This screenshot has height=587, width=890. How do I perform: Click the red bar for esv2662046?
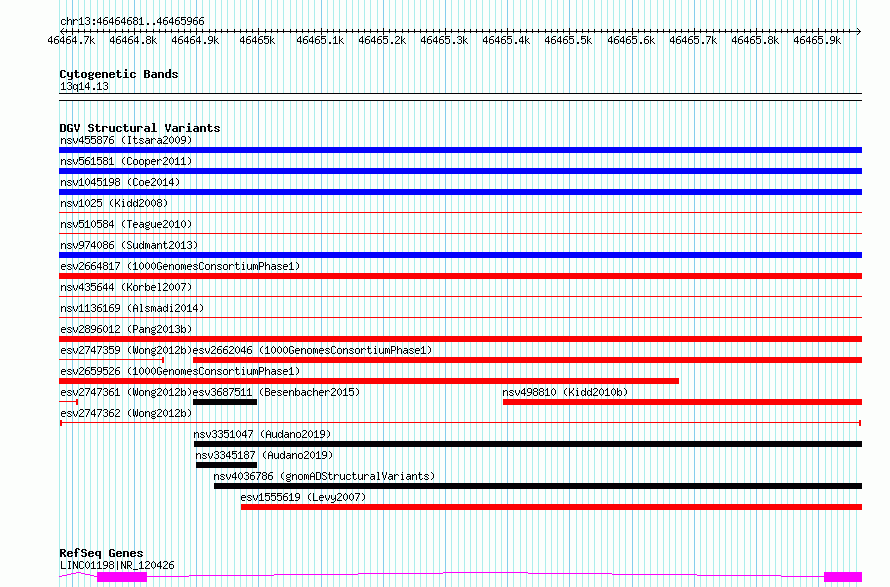tap(527, 360)
